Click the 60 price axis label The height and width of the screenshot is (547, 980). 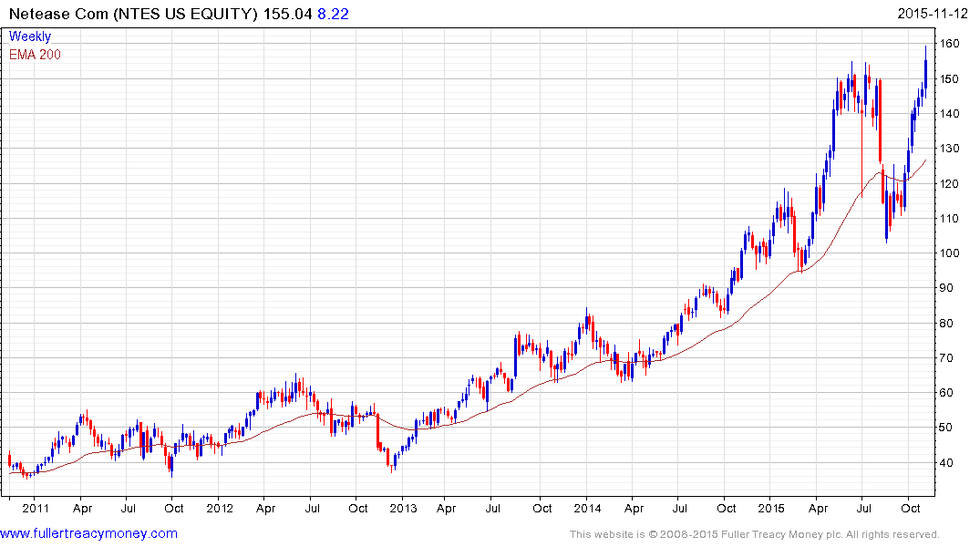pyautogui.click(x=946, y=393)
